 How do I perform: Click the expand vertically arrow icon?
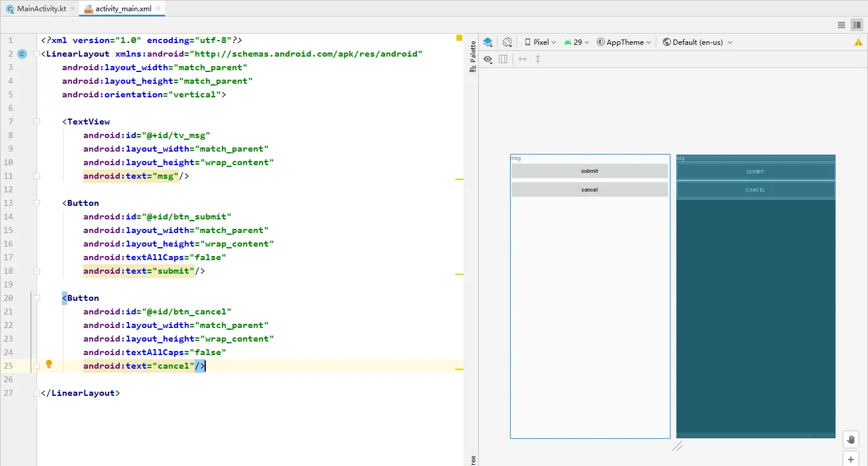tap(538, 59)
